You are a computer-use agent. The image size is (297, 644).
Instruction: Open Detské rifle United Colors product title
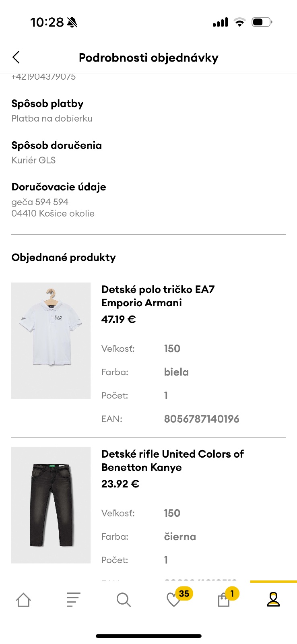point(172,460)
